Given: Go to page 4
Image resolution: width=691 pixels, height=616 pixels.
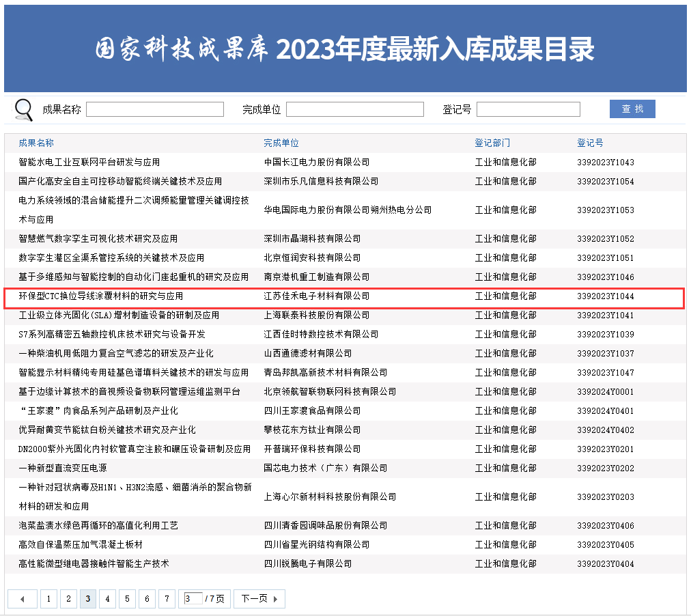Looking at the screenshot, I should coord(107,599).
